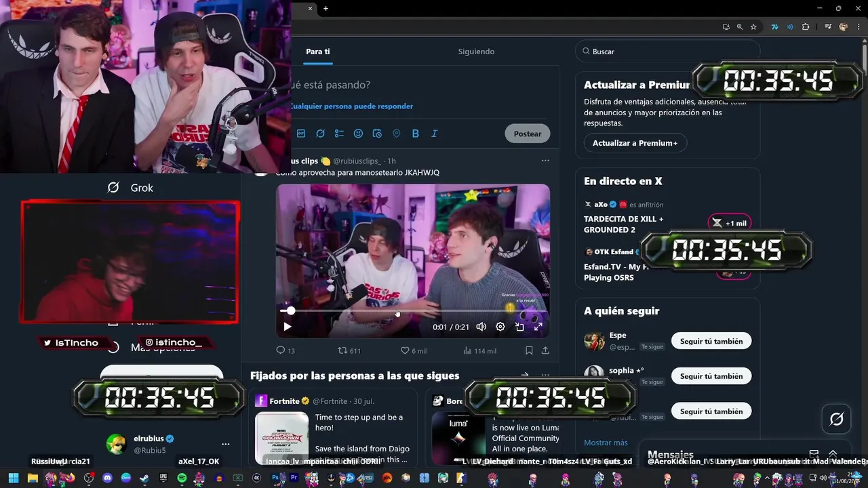868x488 pixels.
Task: Click the third Seguir tú también button
Action: (x=711, y=411)
